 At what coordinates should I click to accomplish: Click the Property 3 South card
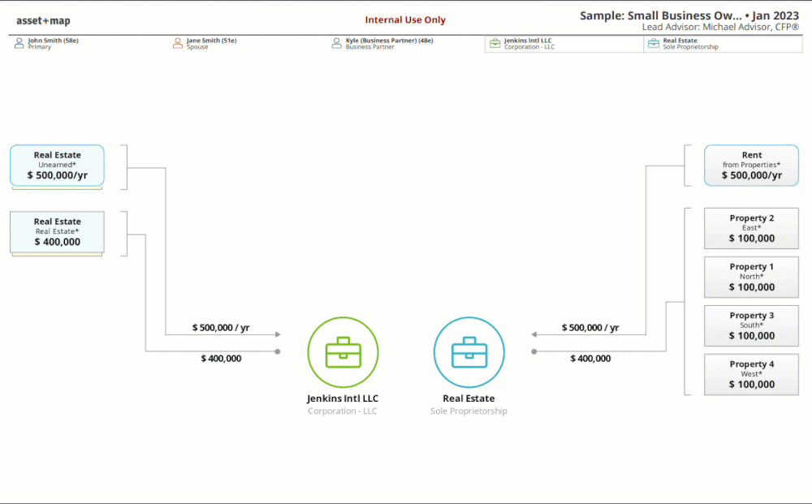click(751, 325)
